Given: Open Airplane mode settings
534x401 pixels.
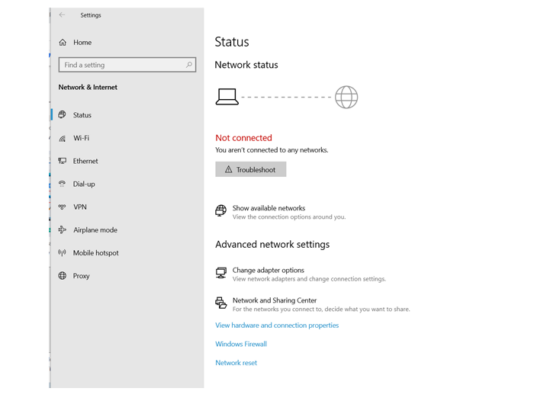Looking at the screenshot, I should tap(95, 230).
